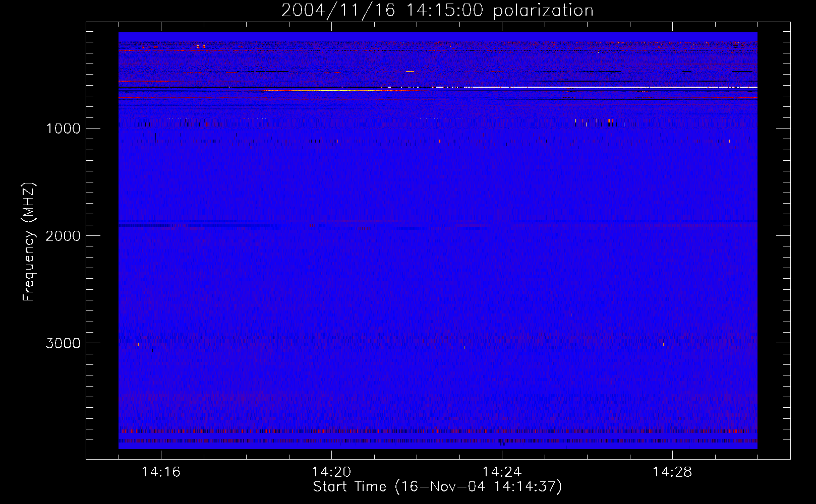
Task: Select the 'Start Time (16-Nov-04 14:14:37)' label
Action: [x=437, y=487]
